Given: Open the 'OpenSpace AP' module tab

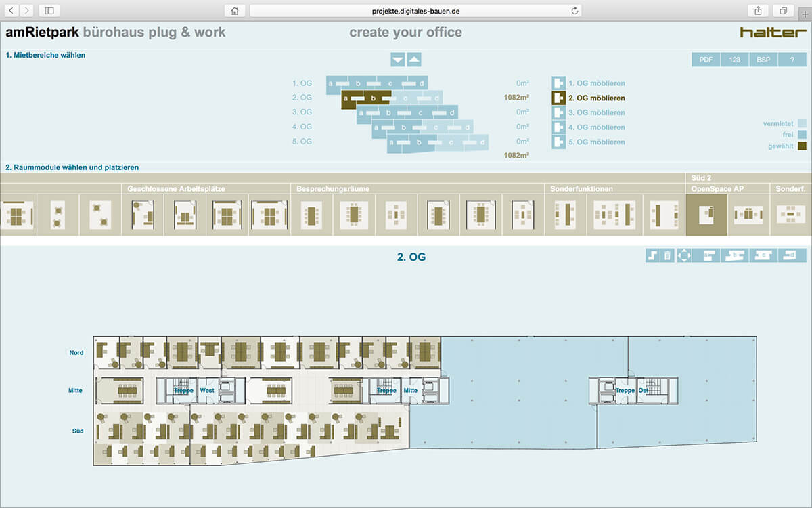Looking at the screenshot, I should (717, 188).
